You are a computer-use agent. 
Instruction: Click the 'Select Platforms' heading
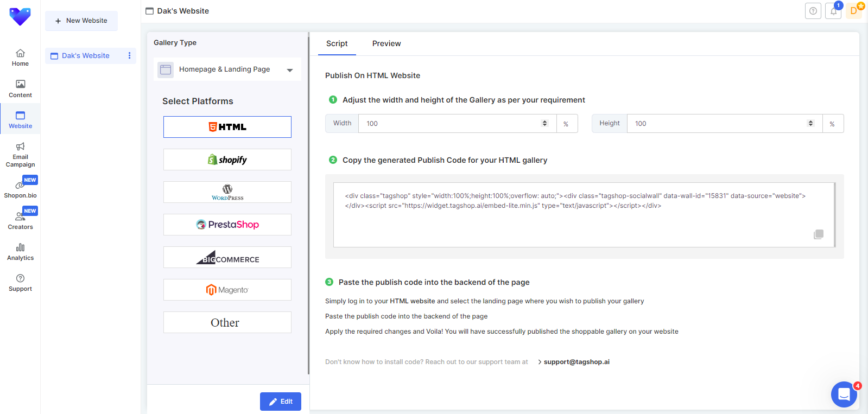198,101
